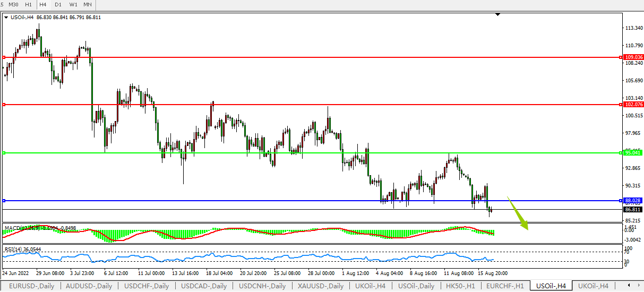Select the W1 timeframe button
Image resolution: width=644 pixels, height=292 pixels.
(73, 4)
